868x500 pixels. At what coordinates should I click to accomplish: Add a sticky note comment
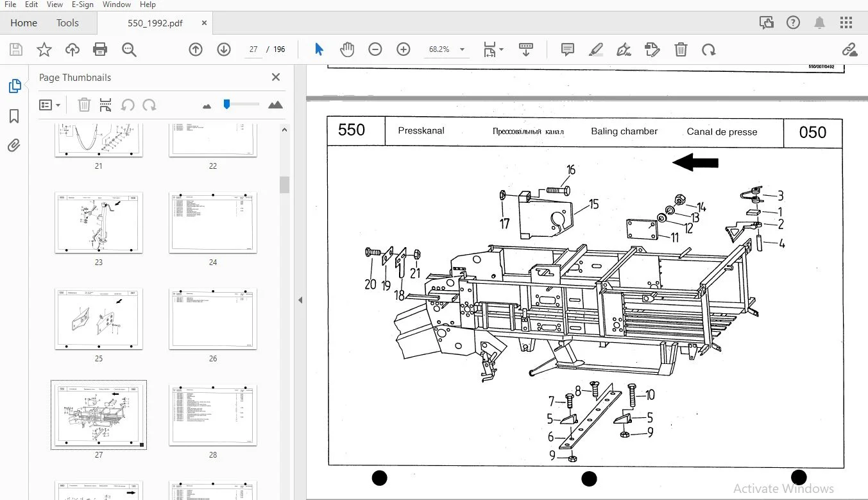pyautogui.click(x=568, y=49)
